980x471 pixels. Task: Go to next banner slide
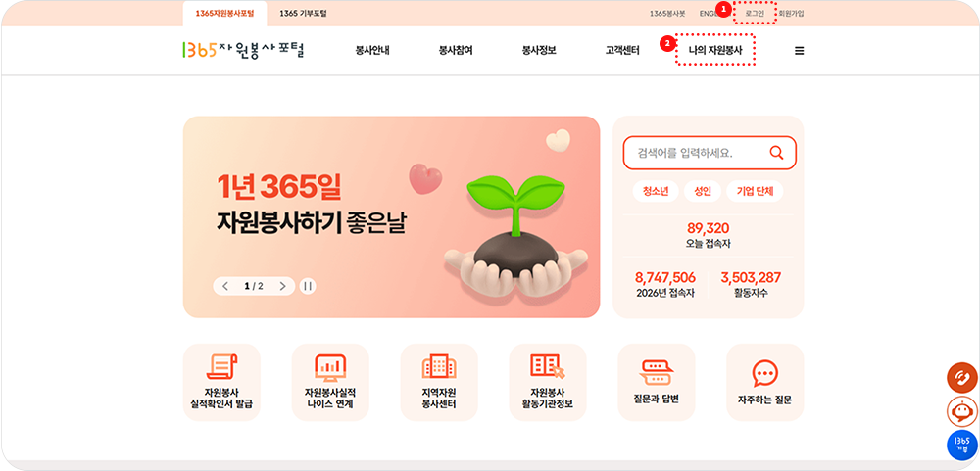point(282,286)
